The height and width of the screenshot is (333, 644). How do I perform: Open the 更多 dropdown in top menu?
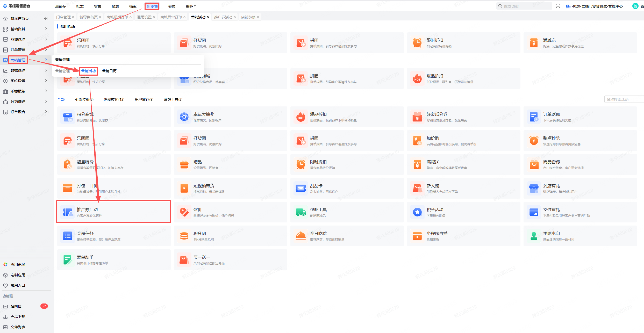[191, 6]
